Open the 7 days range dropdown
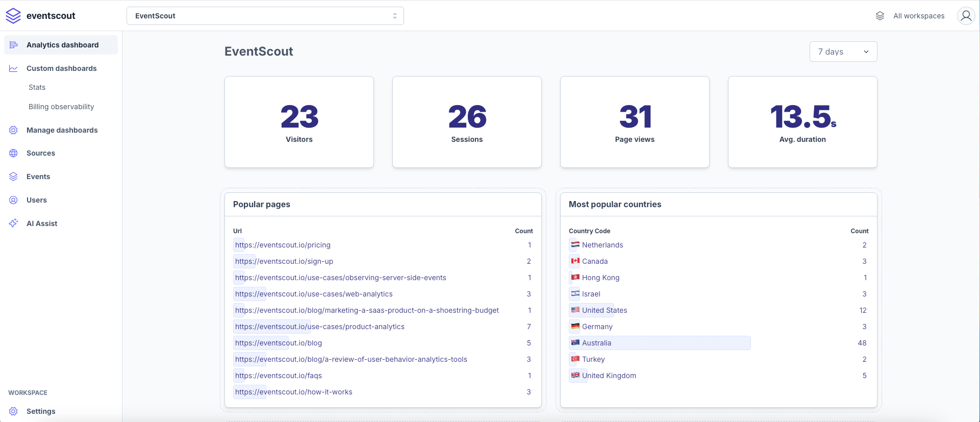 843,52
